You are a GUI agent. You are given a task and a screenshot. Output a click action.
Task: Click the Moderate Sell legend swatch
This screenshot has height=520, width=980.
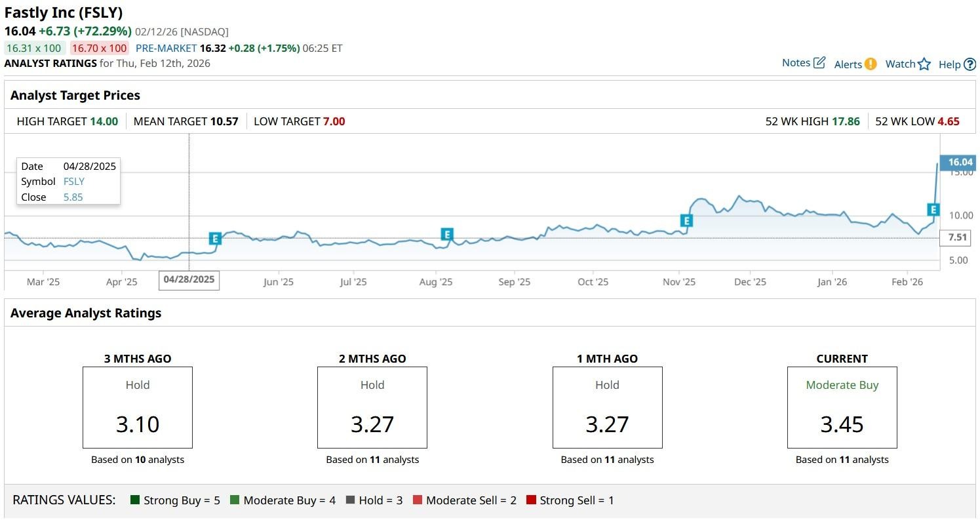(x=418, y=500)
